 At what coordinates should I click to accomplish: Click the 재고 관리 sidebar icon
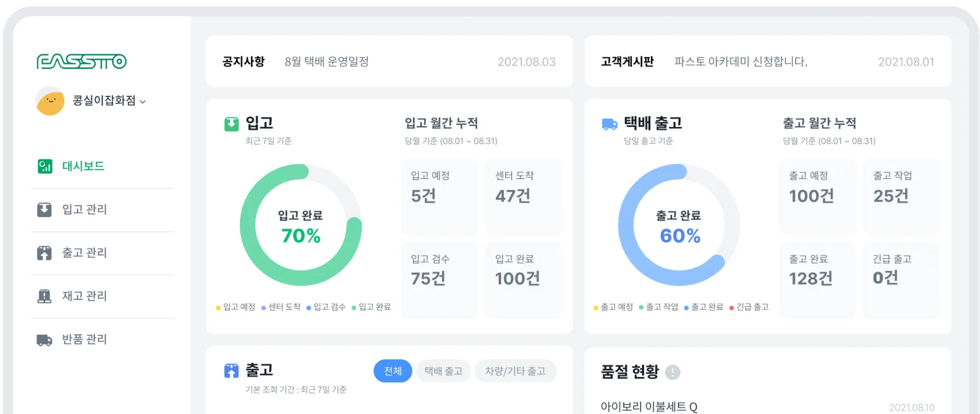pyautogui.click(x=45, y=296)
